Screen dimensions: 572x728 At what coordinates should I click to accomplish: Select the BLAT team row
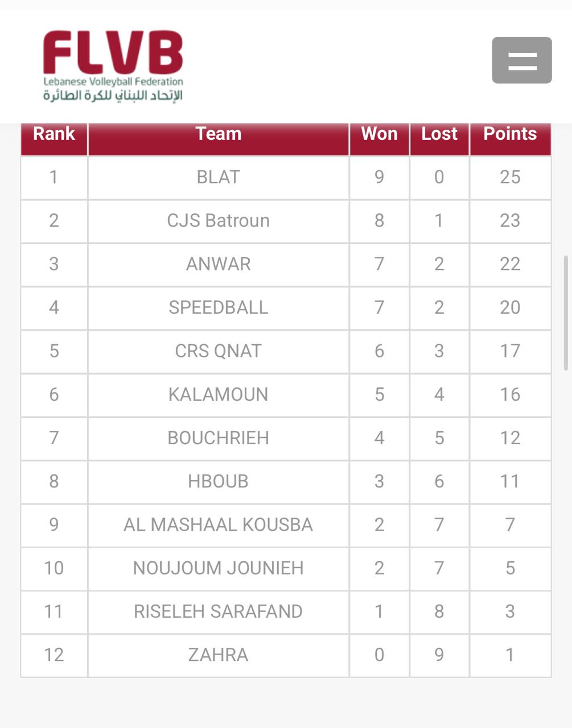coord(219,177)
